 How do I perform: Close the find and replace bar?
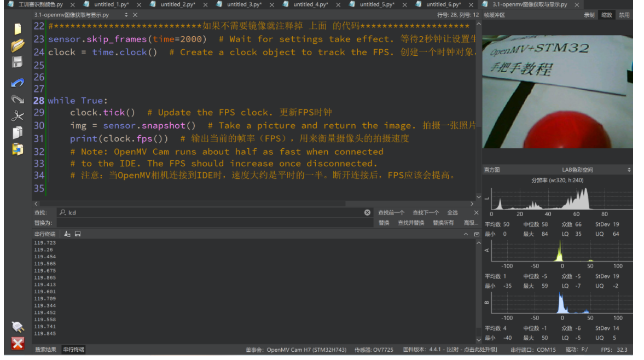[476, 212]
